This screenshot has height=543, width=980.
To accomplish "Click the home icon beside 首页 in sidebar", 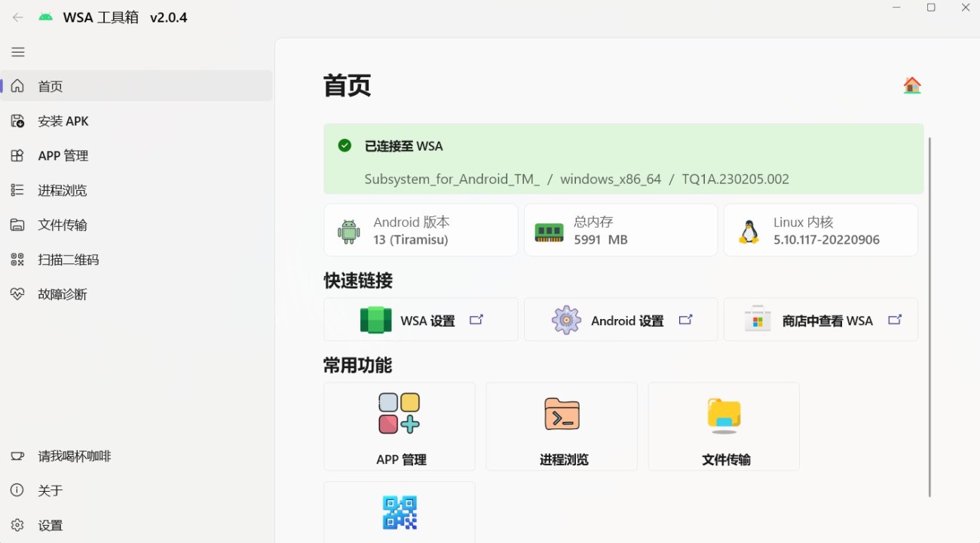I will click(x=17, y=86).
